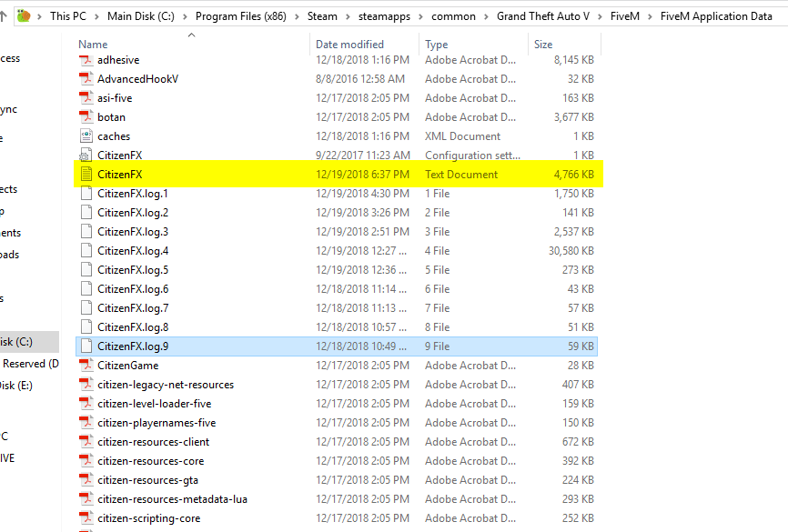Viewport: 788px width, 532px height.
Task: Select the file icon of CitizenFX.log.9
Action: click(86, 346)
